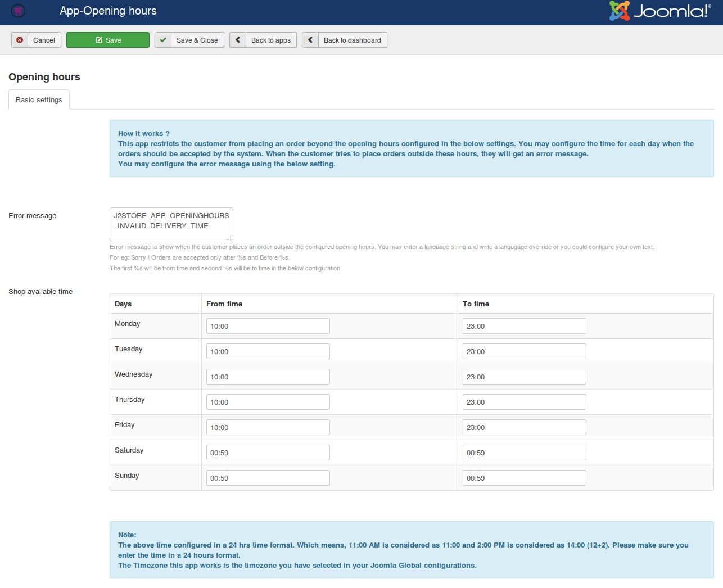
Task: Focus the Wednesday To time input
Action: 524,377
